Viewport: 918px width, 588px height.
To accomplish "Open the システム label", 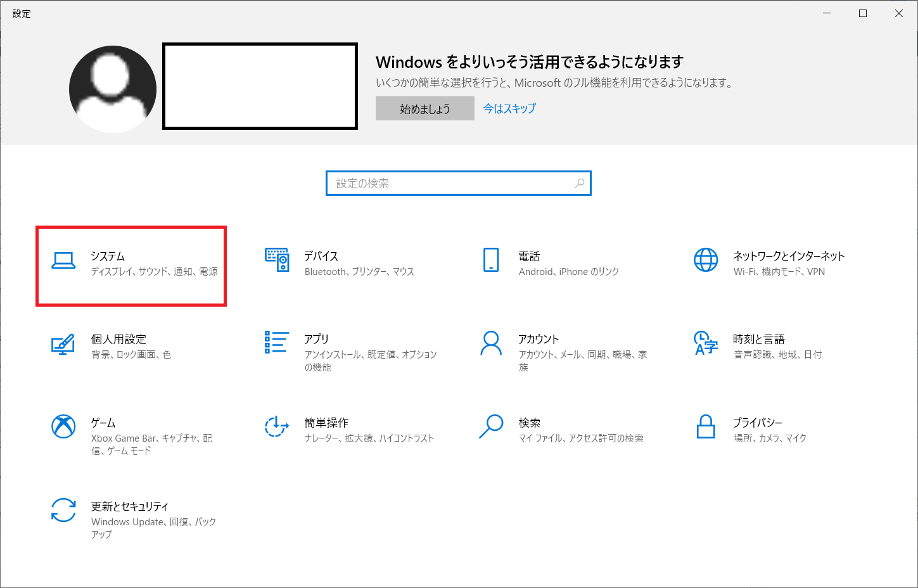I will (x=108, y=256).
